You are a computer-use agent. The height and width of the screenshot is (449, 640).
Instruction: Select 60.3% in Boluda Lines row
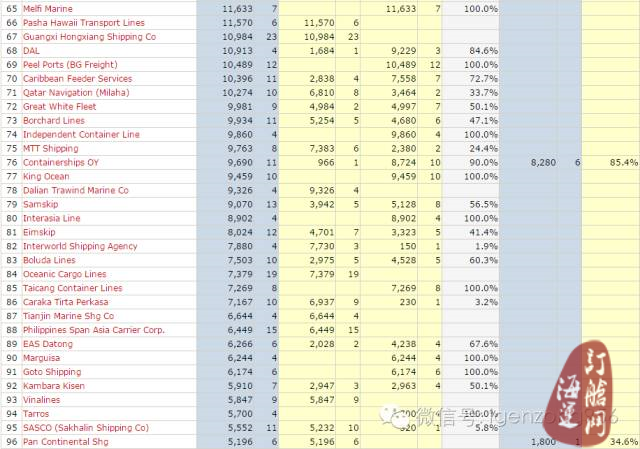point(483,260)
